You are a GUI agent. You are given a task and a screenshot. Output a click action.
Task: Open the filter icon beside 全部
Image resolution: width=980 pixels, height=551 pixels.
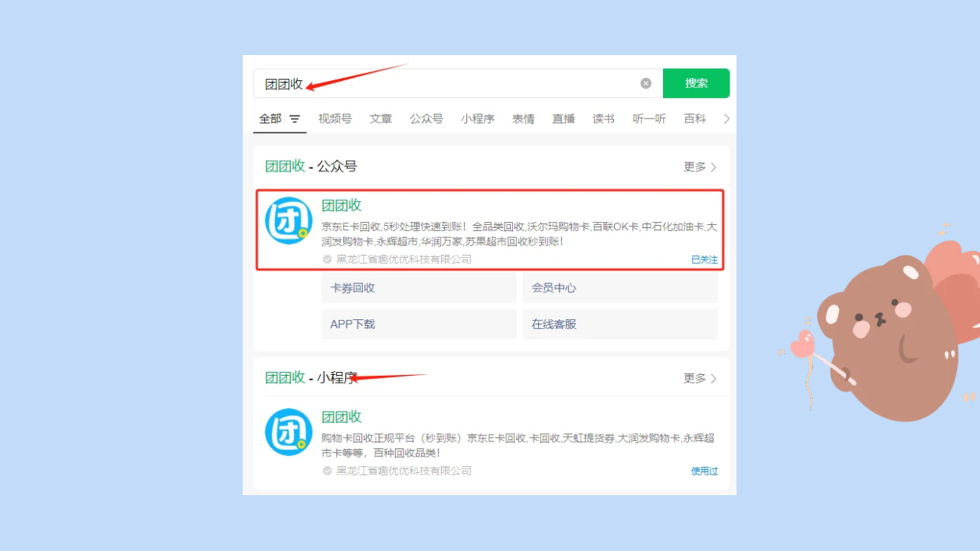tap(295, 119)
